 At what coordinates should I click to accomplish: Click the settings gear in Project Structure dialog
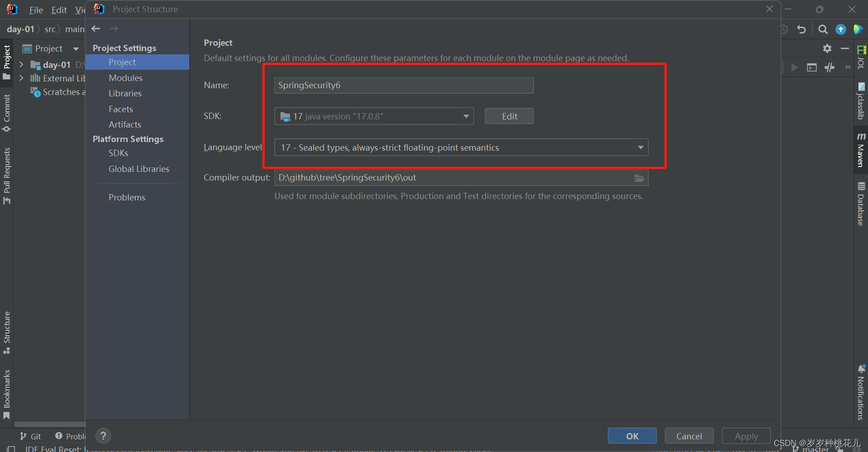(827, 48)
